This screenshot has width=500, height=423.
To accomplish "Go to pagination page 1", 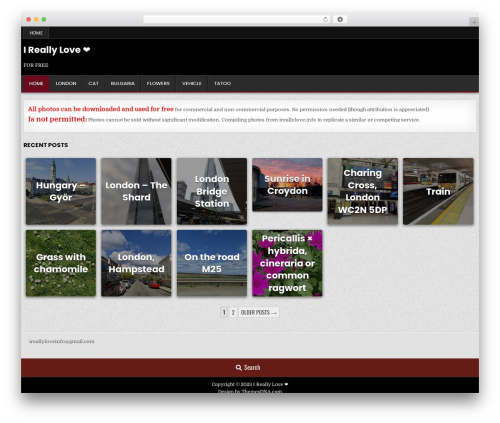I will 224,312.
